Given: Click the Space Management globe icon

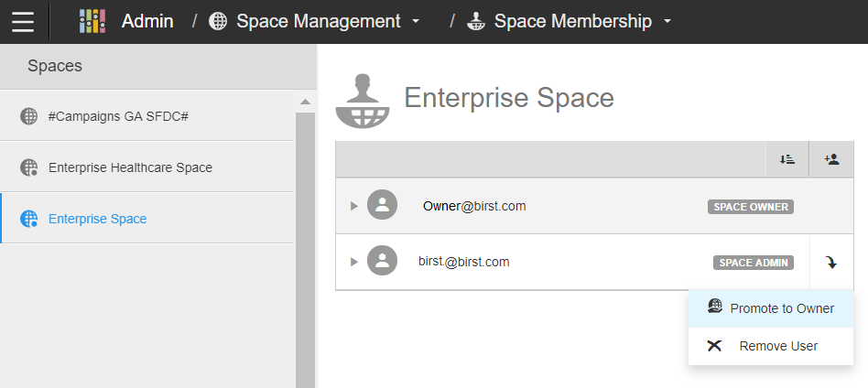Looking at the screenshot, I should click(218, 21).
